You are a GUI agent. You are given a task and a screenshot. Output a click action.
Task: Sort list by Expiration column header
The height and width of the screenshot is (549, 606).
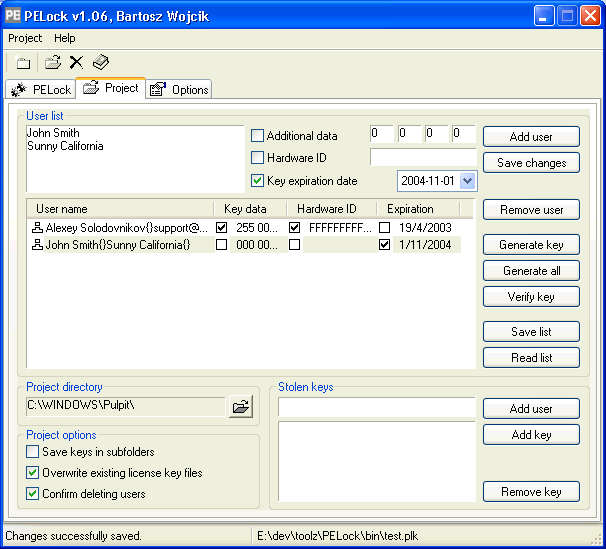(411, 209)
